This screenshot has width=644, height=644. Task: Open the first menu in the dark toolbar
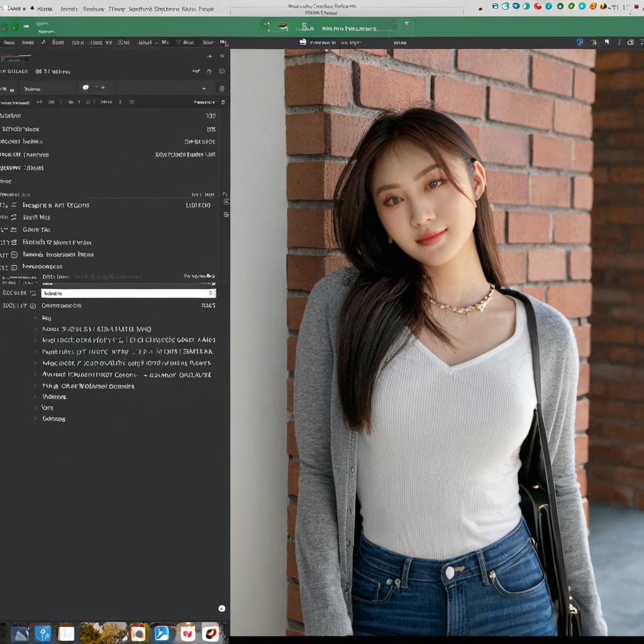click(x=9, y=42)
